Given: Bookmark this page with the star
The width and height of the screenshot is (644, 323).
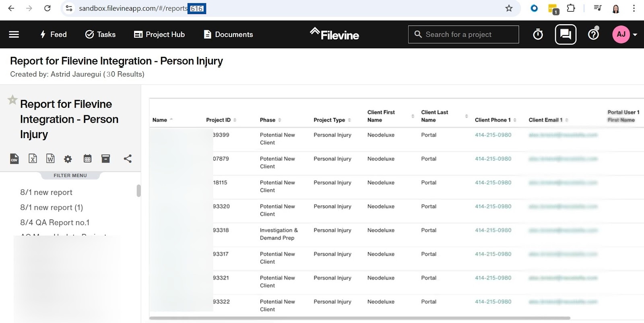Looking at the screenshot, I should [x=509, y=8].
